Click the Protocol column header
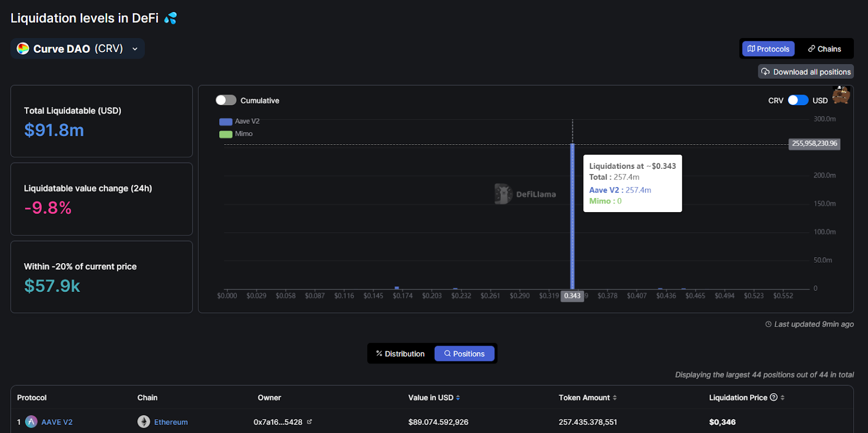The height and width of the screenshot is (433, 868). (x=32, y=398)
